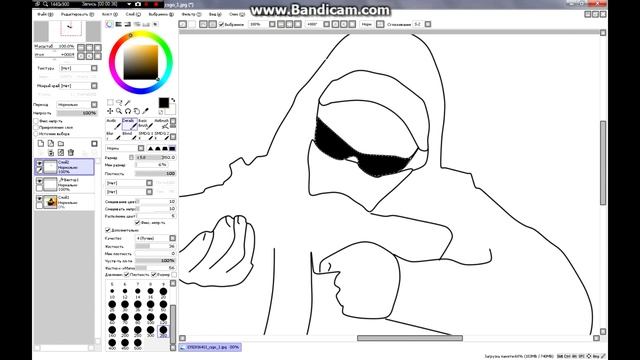The image size is (640, 360).
Task: Delete the selected layer via trash icon
Action: pyautogui.click(x=71, y=153)
